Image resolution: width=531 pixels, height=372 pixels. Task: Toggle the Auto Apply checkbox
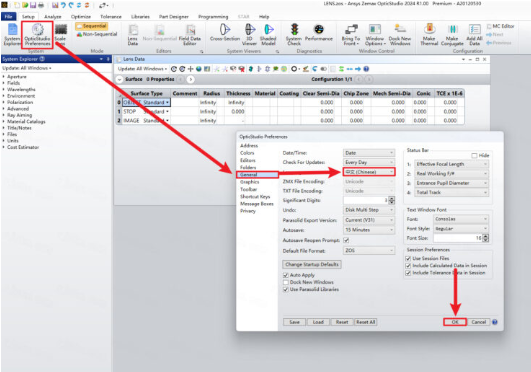click(285, 275)
